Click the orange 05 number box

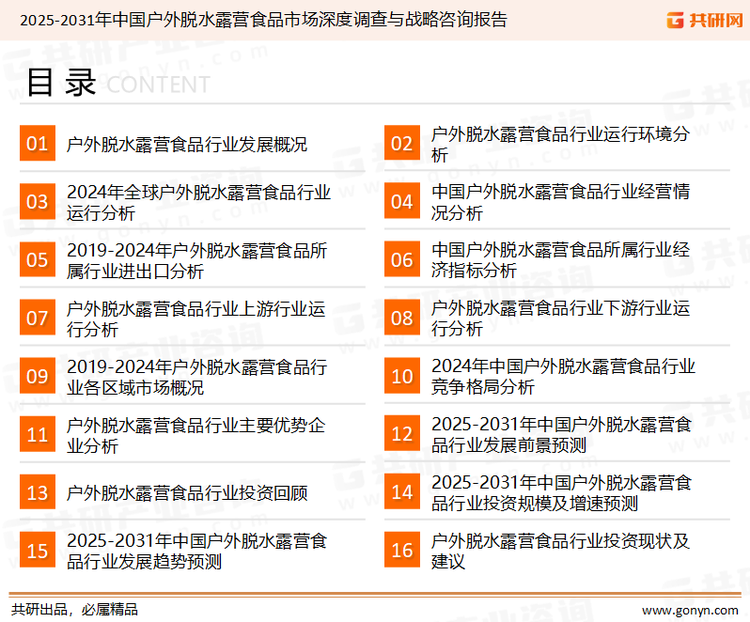37,259
